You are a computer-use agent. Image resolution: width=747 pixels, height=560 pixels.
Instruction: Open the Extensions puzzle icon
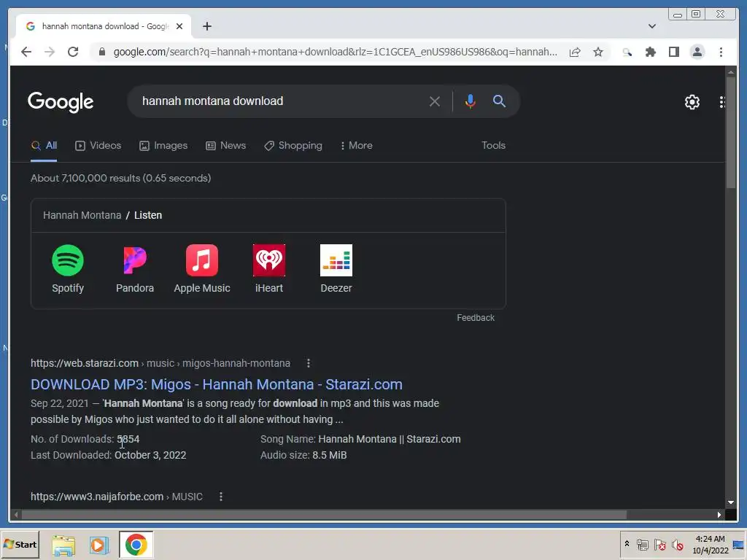650,52
